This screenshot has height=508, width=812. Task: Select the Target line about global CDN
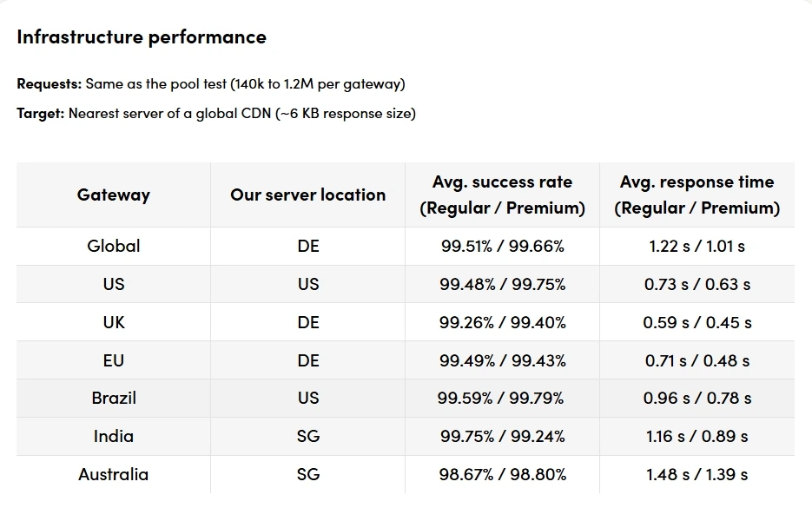[216, 114]
